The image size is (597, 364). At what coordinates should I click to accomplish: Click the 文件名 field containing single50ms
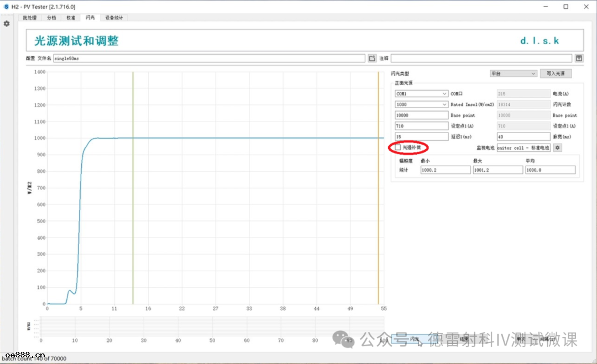coord(209,58)
